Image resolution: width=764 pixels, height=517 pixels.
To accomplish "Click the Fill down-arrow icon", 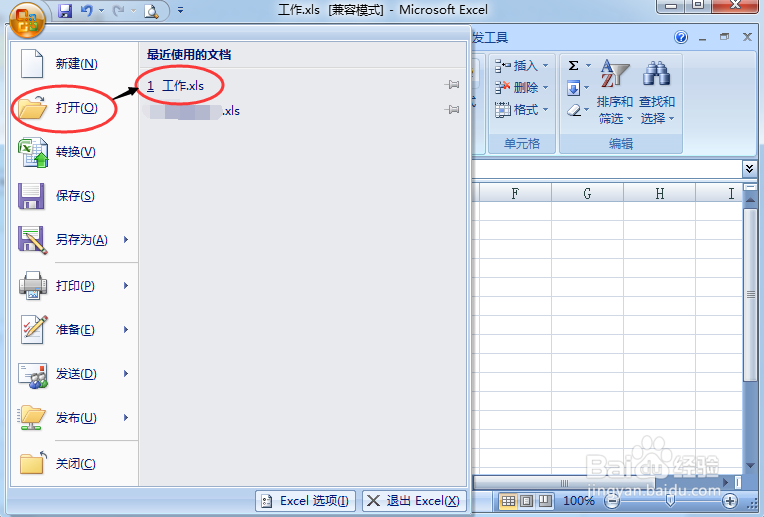I will coord(573,88).
